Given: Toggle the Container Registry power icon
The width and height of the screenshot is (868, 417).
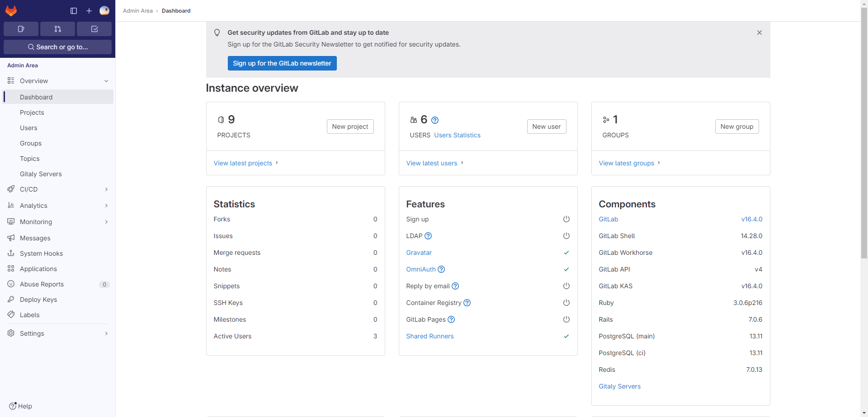Looking at the screenshot, I should [566, 303].
